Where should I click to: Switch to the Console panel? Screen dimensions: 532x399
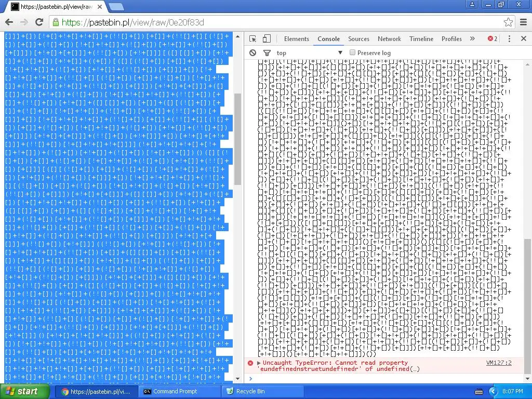click(328, 38)
